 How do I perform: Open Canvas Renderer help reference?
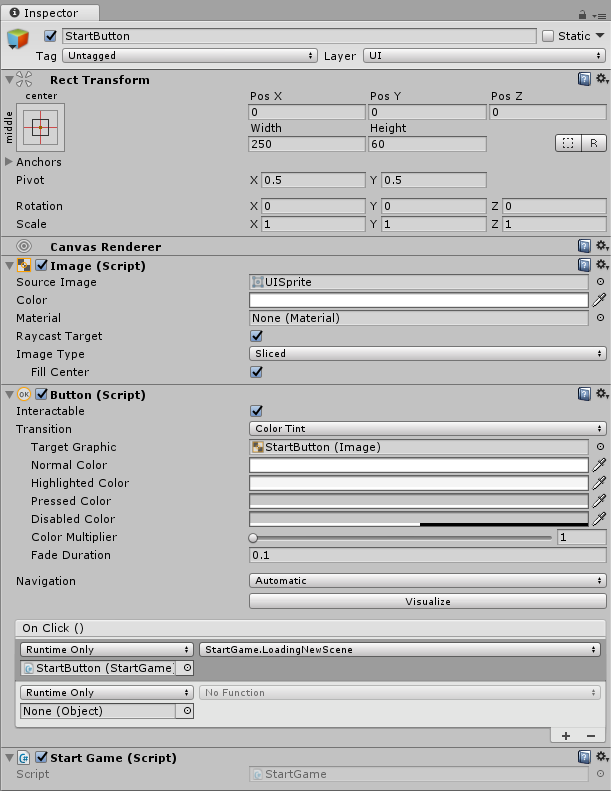click(x=584, y=246)
